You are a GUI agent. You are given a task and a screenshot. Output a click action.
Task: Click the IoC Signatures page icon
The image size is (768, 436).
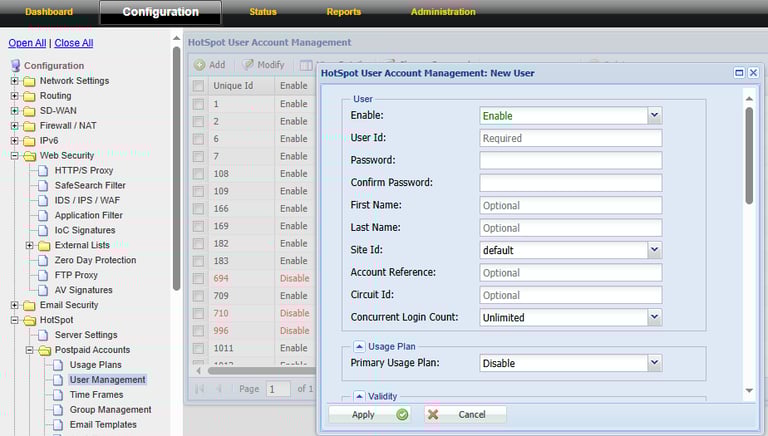click(x=43, y=230)
